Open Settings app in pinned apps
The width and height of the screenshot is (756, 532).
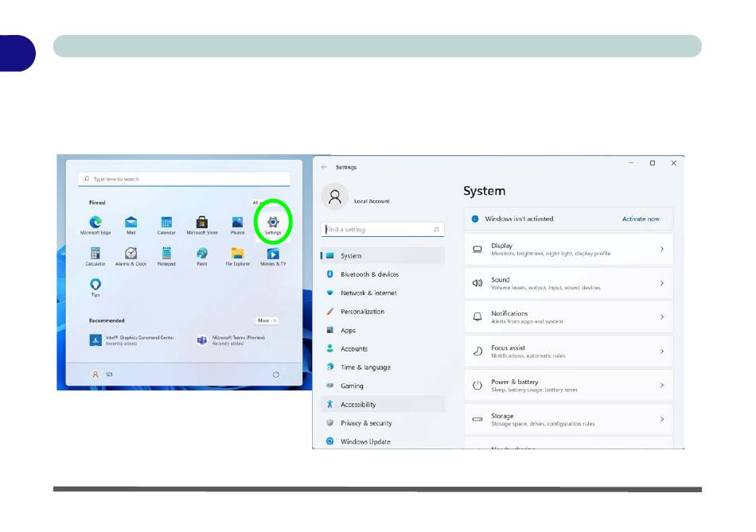point(273,223)
